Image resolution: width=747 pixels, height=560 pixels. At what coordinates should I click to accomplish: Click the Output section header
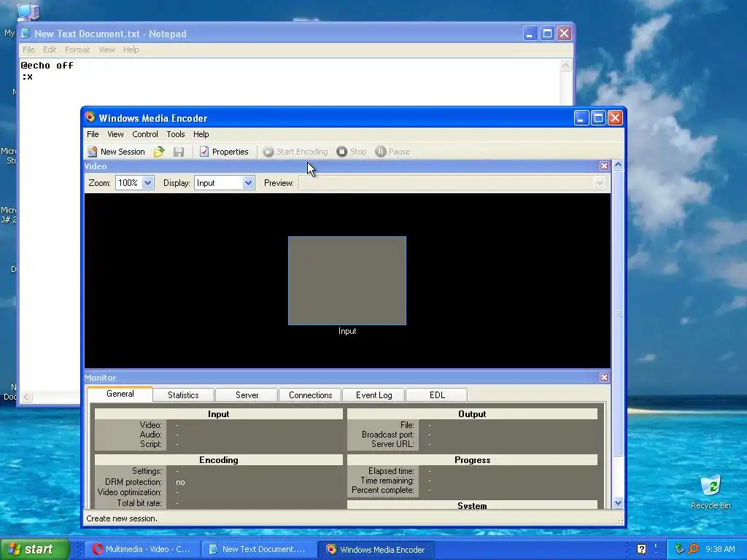(x=472, y=414)
